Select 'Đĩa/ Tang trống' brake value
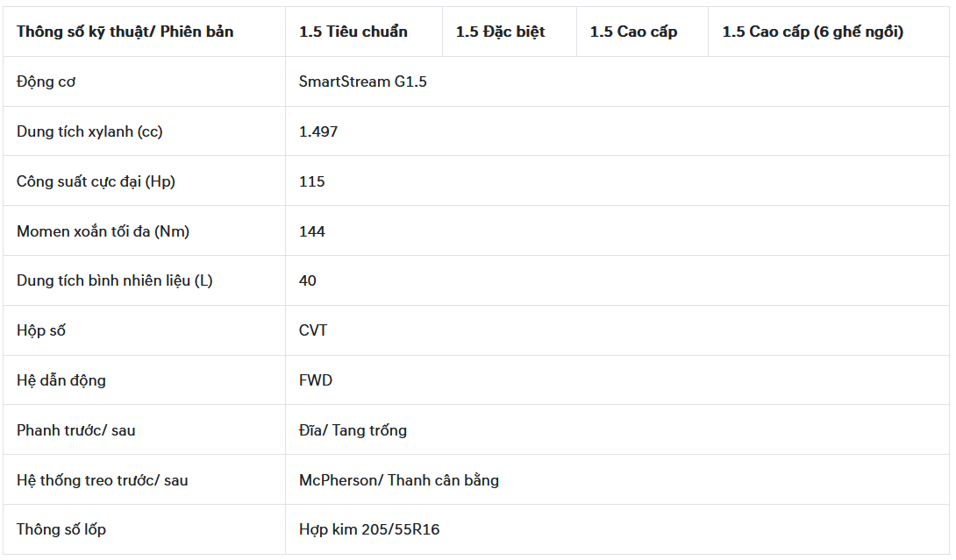956x560 pixels. click(x=353, y=431)
